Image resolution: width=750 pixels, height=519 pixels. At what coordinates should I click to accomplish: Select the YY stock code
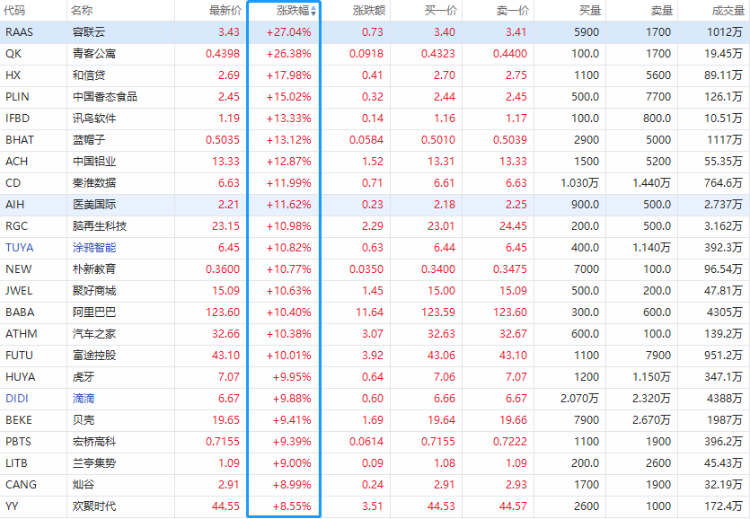(x=11, y=506)
